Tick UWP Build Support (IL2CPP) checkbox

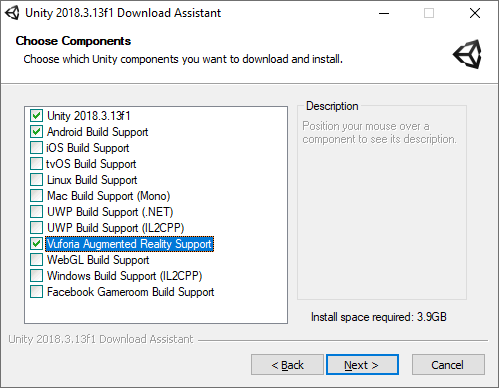click(x=36, y=228)
